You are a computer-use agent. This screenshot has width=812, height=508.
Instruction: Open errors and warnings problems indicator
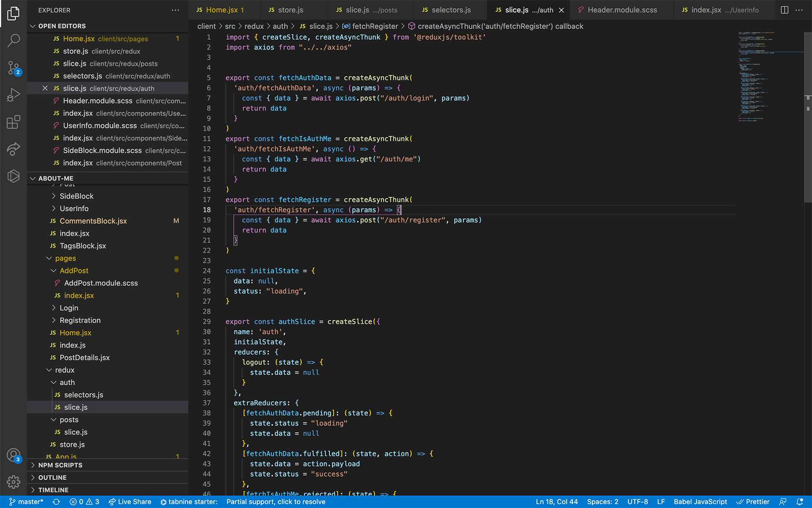(x=84, y=502)
